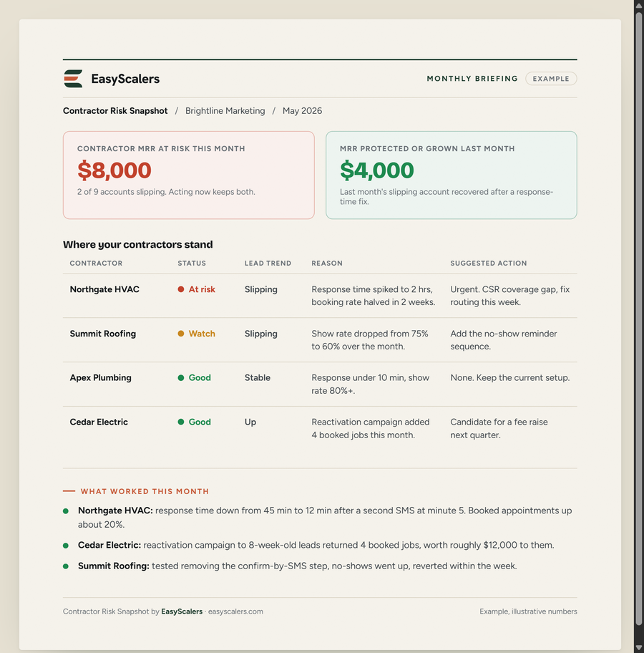
Task: Select the Contractor Risk Snapshot breadcrumb
Action: pyautogui.click(x=115, y=111)
